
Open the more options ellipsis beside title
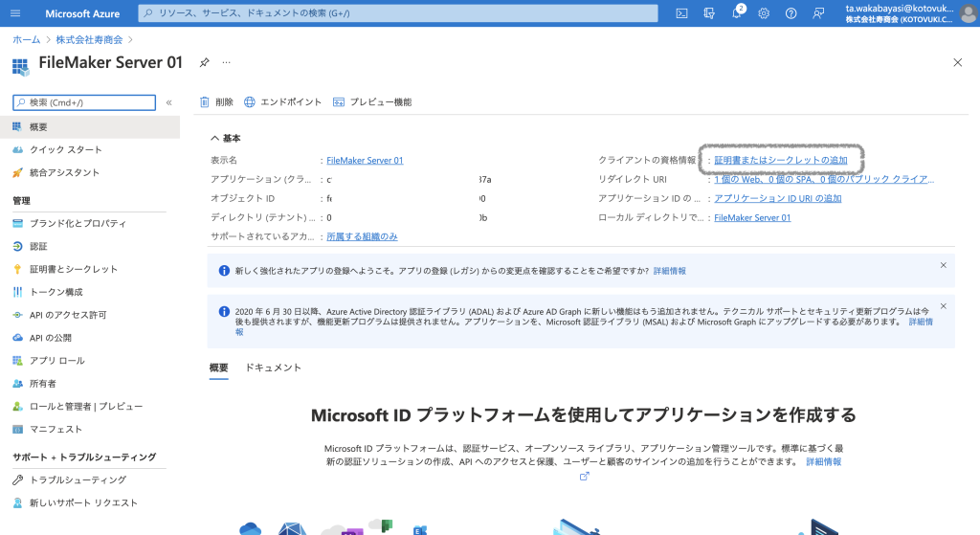(226, 62)
